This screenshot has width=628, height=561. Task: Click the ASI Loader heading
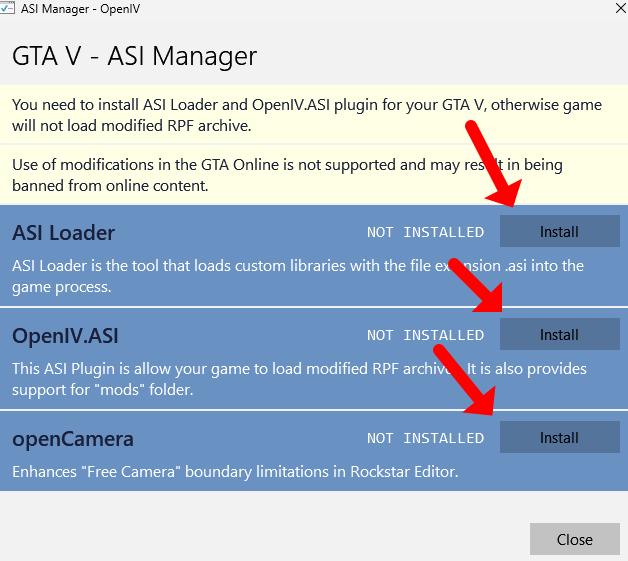coord(64,233)
